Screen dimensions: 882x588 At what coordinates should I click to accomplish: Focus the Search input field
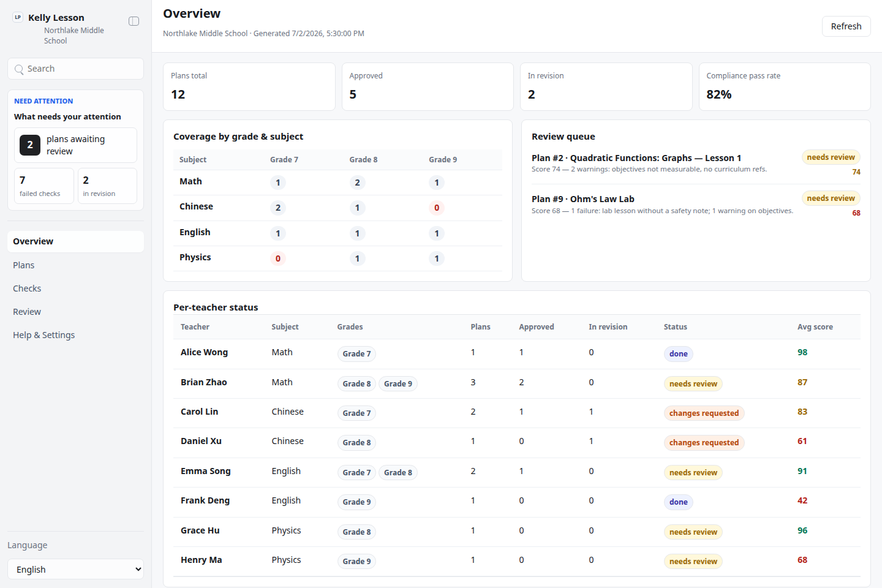(x=75, y=69)
